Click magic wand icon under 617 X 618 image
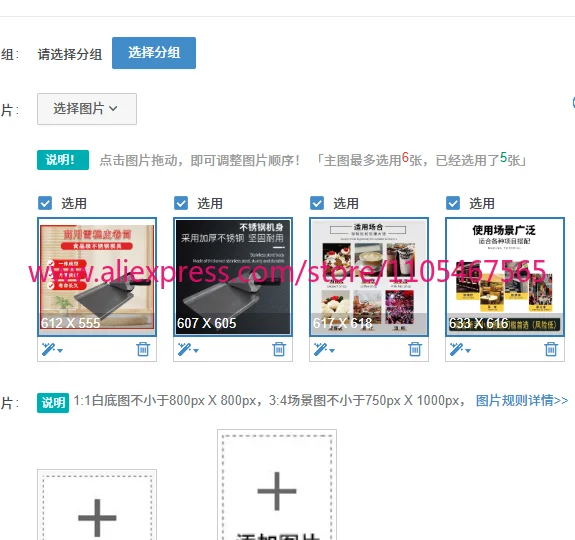This screenshot has width=575, height=540. pos(324,349)
